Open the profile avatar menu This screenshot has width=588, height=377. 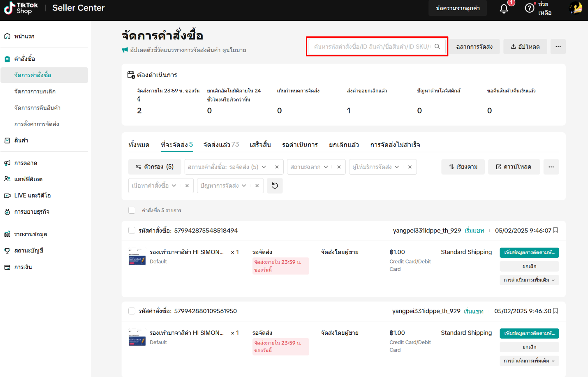576,8
